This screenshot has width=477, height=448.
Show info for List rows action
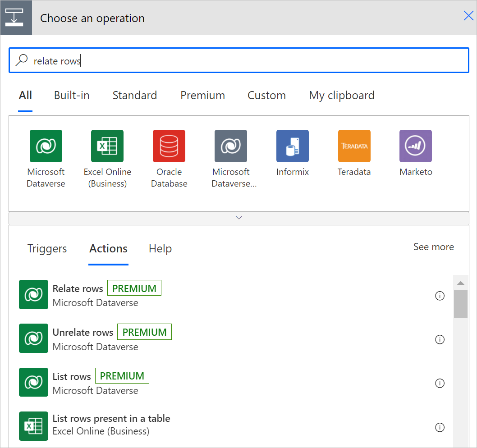click(x=440, y=383)
